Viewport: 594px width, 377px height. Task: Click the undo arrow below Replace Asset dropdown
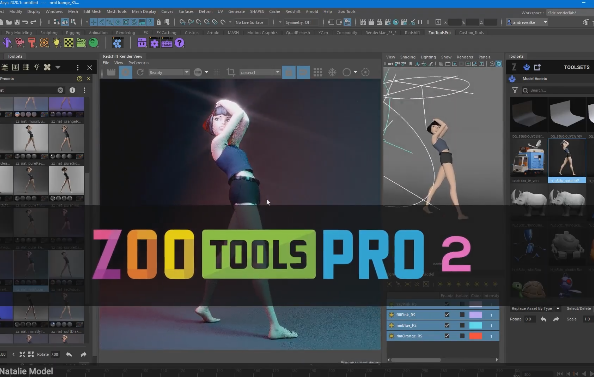(x=543, y=319)
